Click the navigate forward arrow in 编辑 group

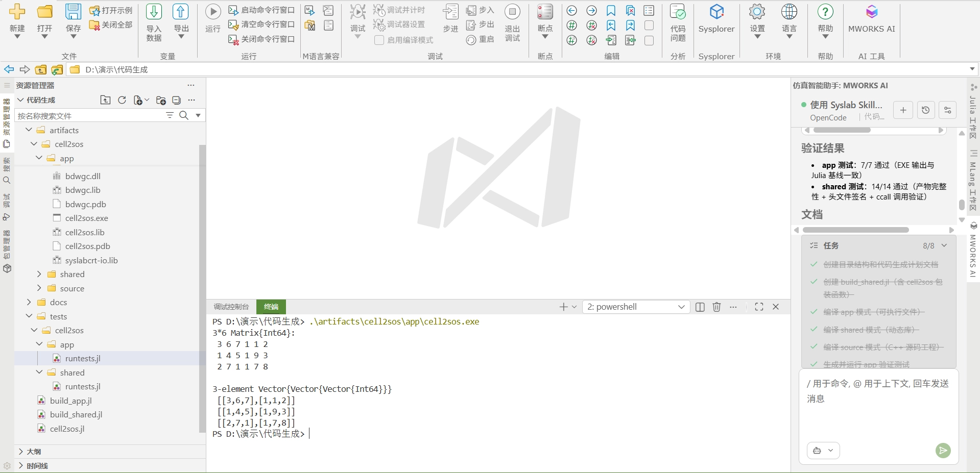pyautogui.click(x=591, y=11)
